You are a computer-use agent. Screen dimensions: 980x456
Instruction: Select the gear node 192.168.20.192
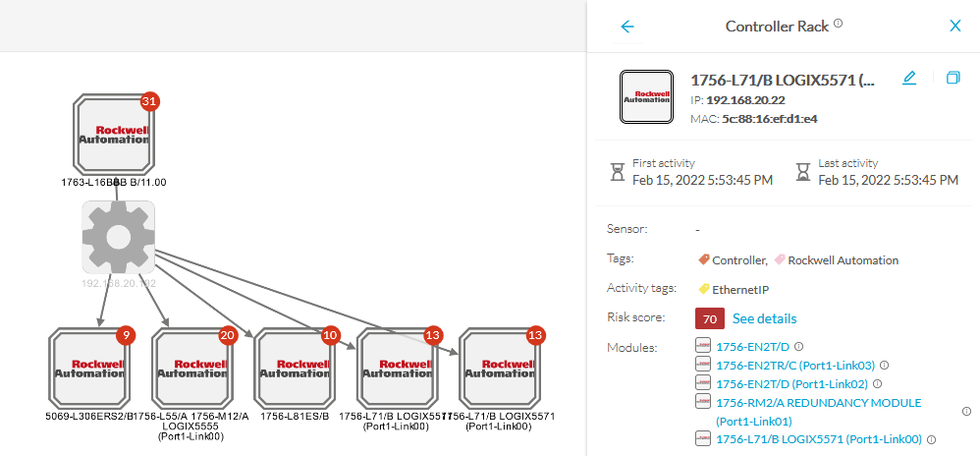[x=118, y=237]
